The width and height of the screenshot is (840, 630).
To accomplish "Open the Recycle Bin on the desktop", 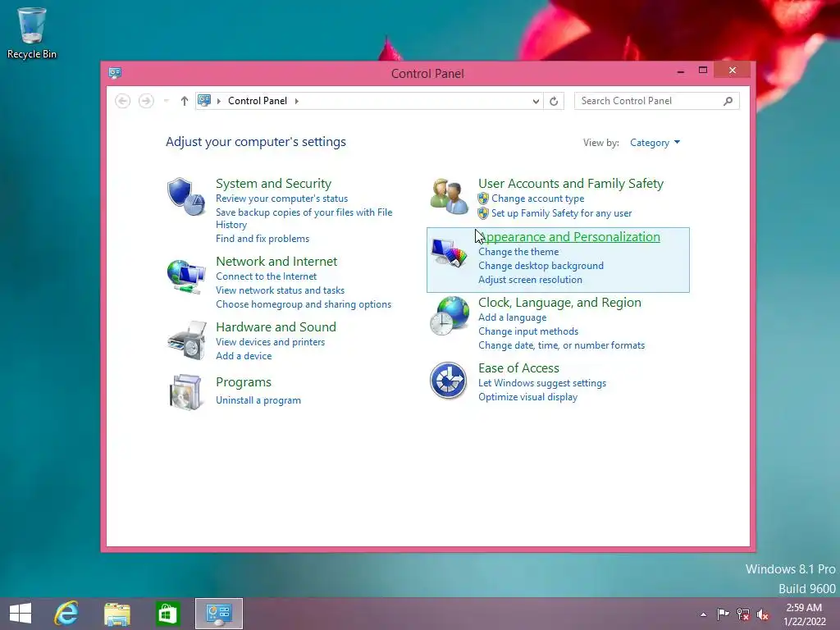I will 32,33.
